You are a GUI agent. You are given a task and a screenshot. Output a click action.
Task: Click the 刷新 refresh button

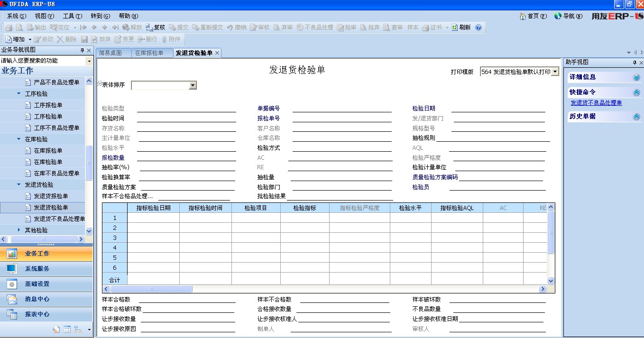coord(461,27)
